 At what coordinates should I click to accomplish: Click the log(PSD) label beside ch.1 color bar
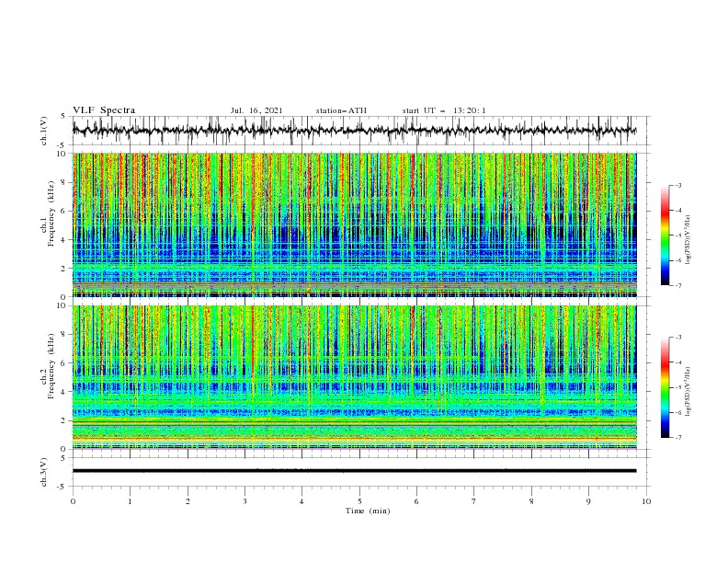point(688,238)
